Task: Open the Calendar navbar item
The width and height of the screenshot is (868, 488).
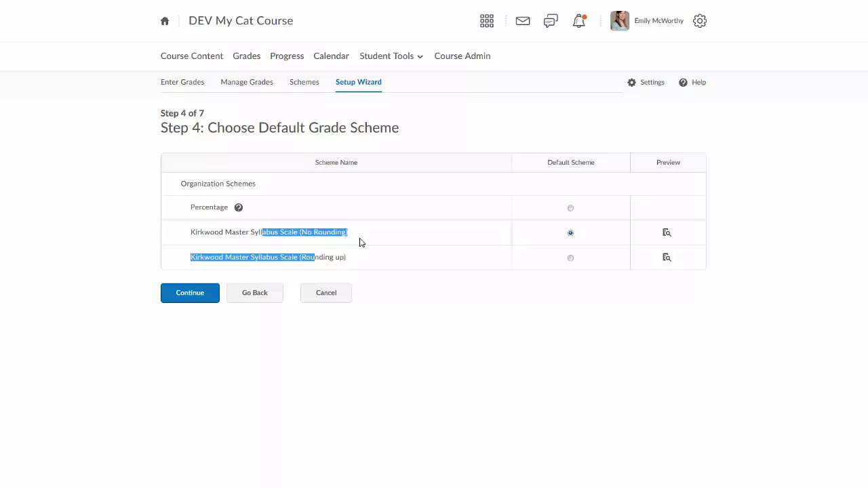Action: point(331,56)
